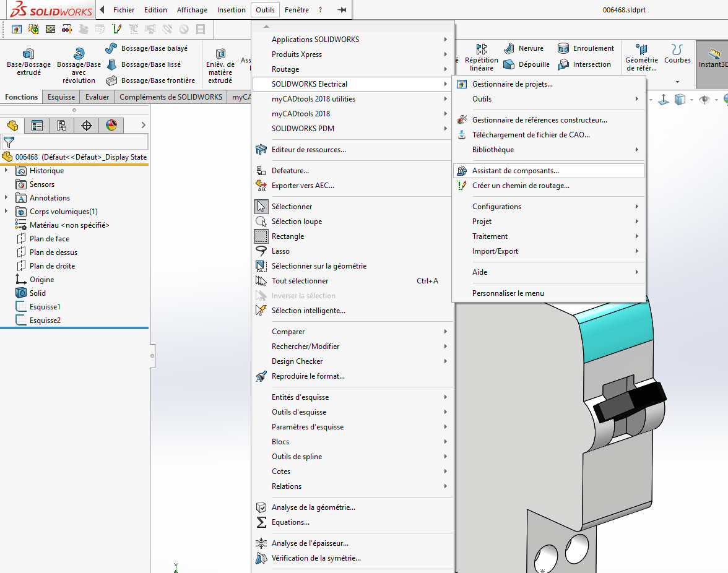728x573 pixels.
Task: Click Créer un chemin de routage
Action: coord(548,186)
